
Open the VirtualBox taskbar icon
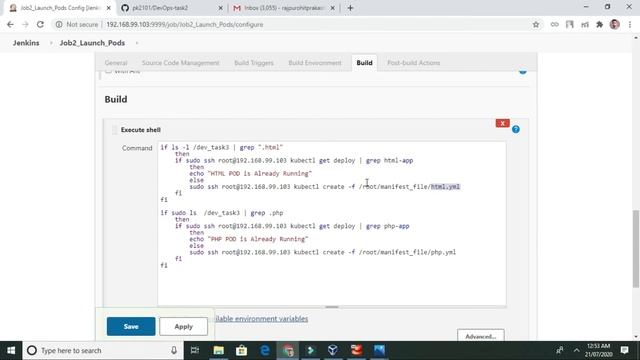point(333,350)
